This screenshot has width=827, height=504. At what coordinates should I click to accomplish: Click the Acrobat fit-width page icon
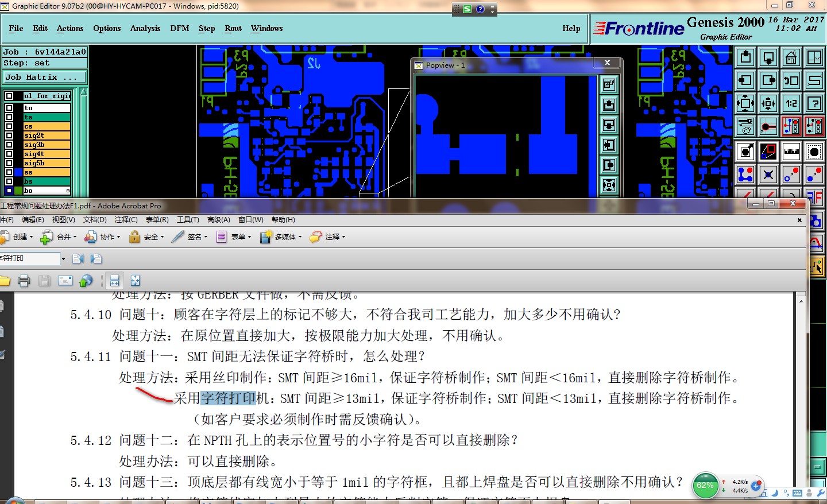pyautogui.click(x=114, y=281)
